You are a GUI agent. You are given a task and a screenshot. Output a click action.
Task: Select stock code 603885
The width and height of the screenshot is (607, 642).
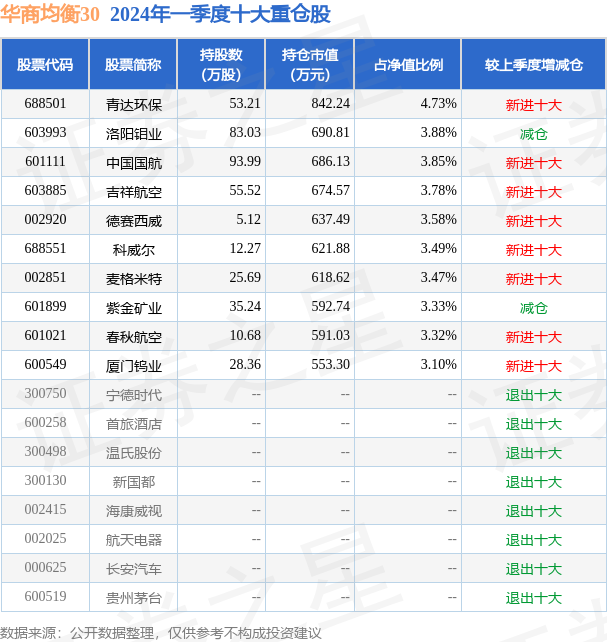(x=45, y=191)
